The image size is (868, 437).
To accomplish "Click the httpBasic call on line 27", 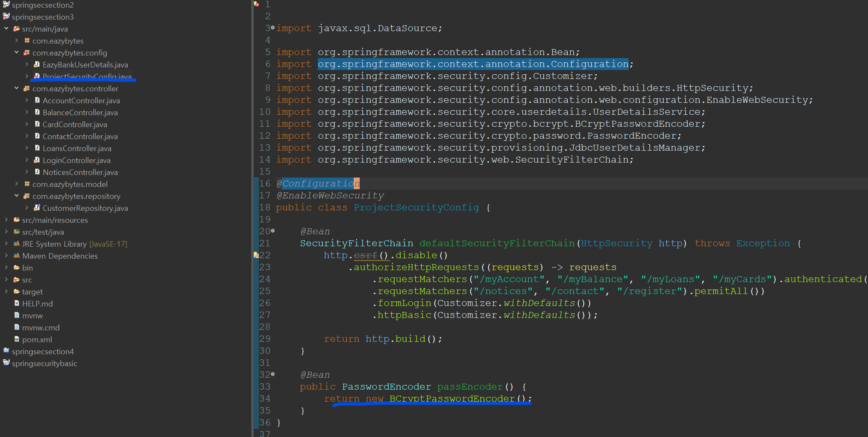I will [405, 315].
